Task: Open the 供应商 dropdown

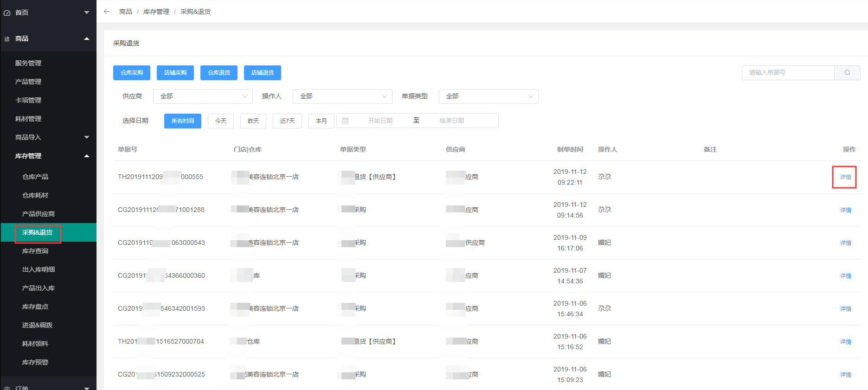Action: (x=203, y=96)
